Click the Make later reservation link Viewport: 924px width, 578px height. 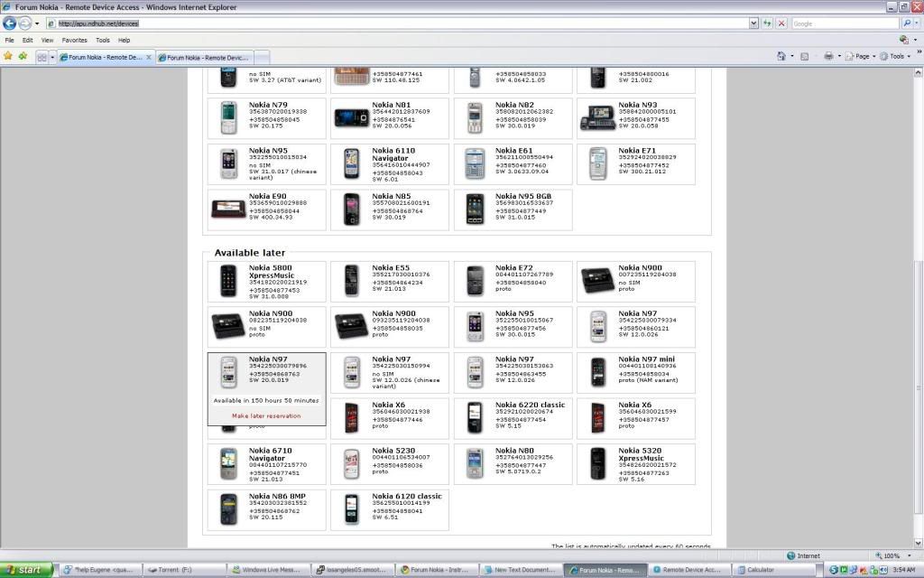[x=266, y=415]
